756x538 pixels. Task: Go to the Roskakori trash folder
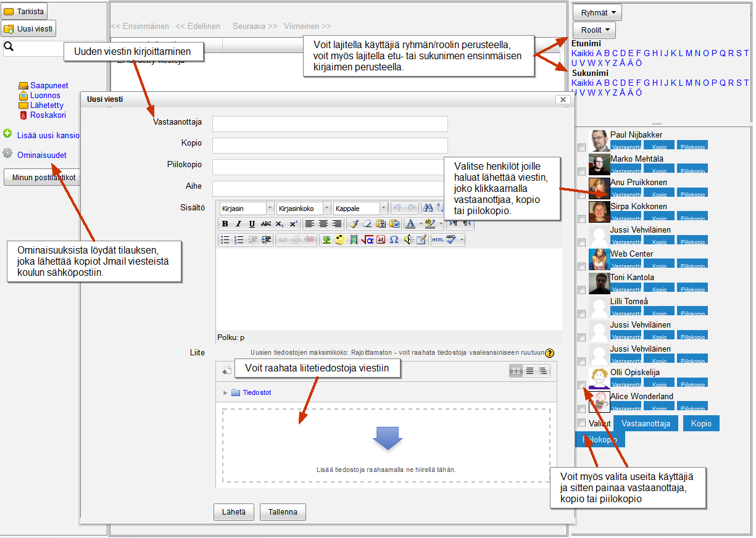click(48, 115)
